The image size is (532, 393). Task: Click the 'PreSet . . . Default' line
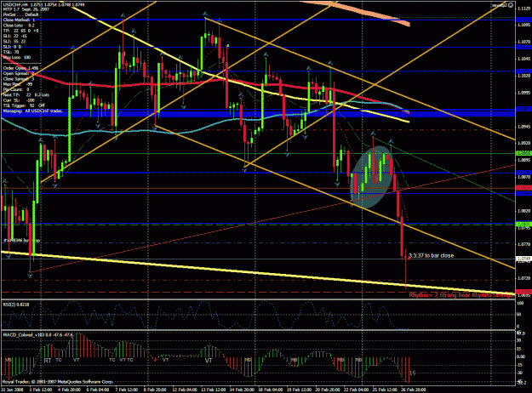click(20, 15)
